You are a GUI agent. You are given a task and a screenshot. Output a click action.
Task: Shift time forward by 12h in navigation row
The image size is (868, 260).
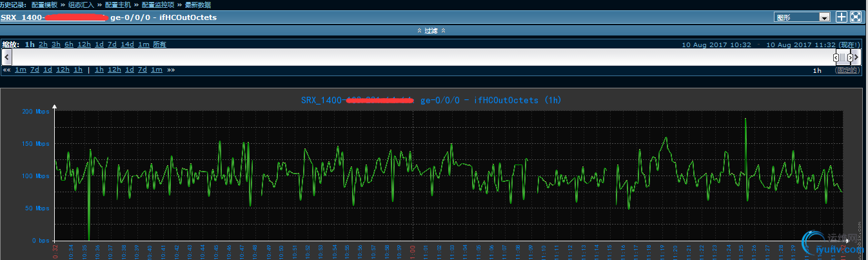pyautogui.click(x=114, y=70)
